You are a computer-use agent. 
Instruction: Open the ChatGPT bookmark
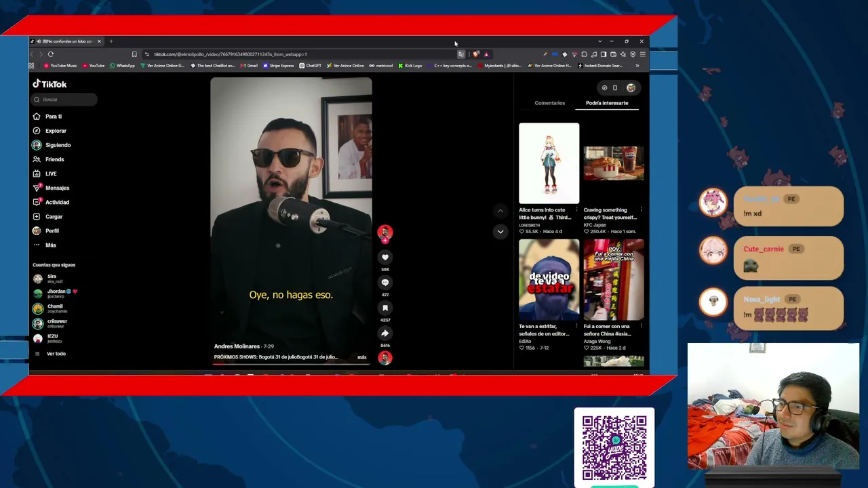311,66
